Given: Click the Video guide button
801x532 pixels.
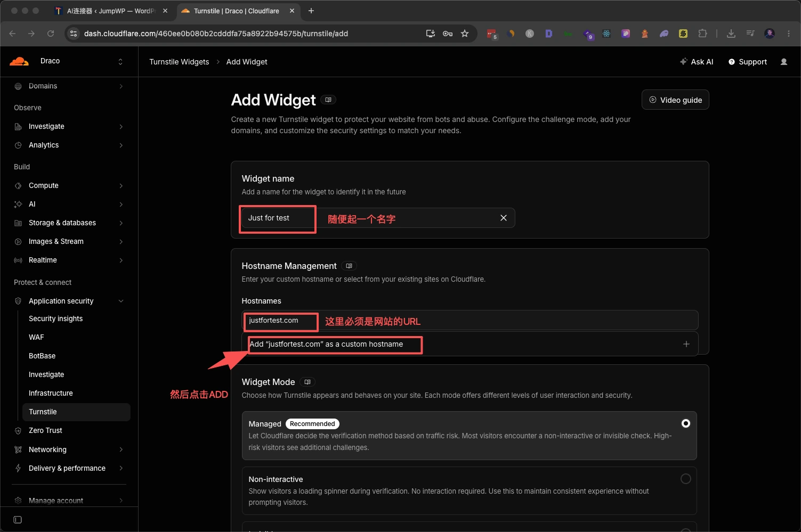Looking at the screenshot, I should (x=675, y=100).
